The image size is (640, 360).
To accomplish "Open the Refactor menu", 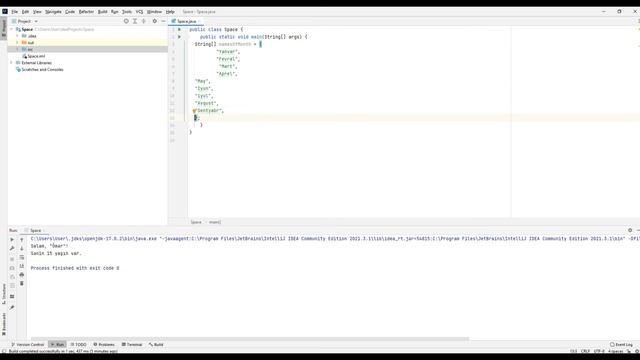I will click(86, 12).
